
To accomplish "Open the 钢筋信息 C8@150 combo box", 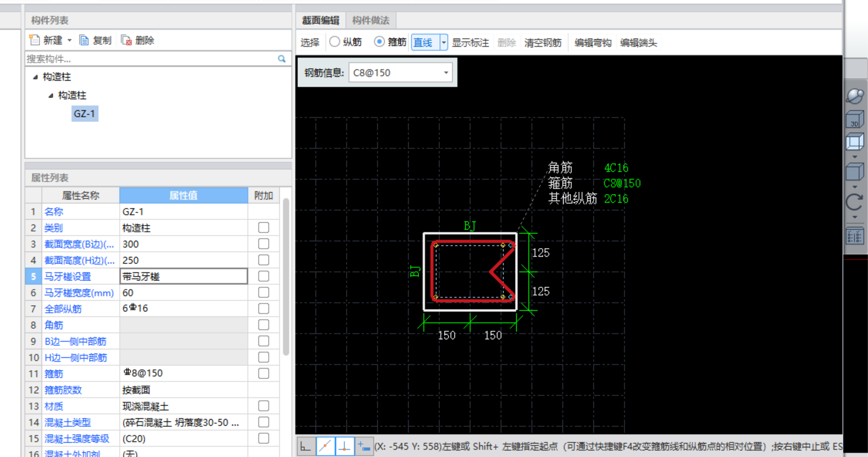I will pos(401,73).
